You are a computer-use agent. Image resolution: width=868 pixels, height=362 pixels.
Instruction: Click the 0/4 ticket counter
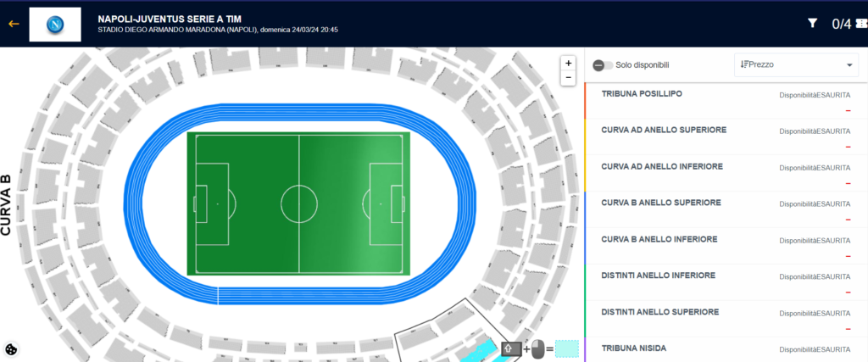coord(842,24)
